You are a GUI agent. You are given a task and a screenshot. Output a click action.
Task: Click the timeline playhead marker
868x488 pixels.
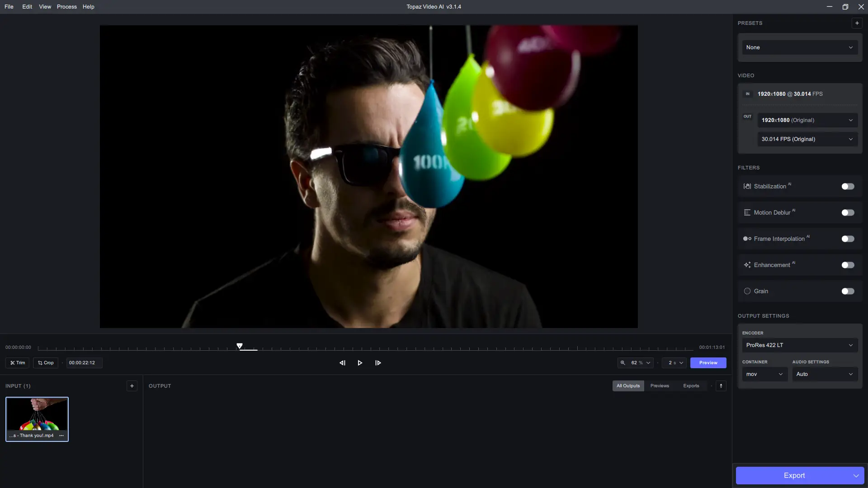(240, 346)
